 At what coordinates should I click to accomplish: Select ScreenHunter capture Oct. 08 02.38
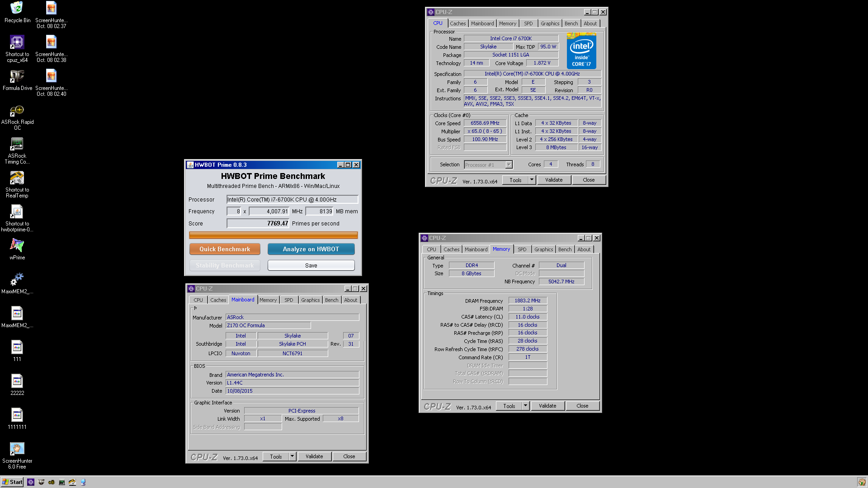click(x=51, y=49)
